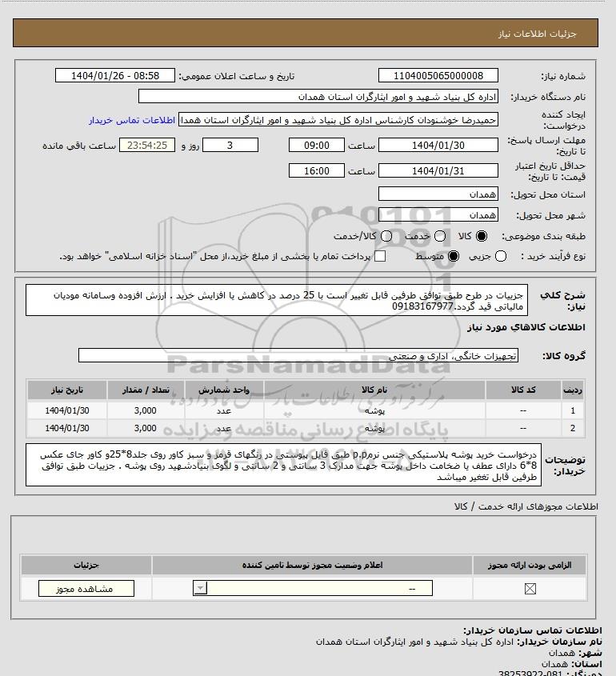Viewport: 616px width, 676px height.
Task: Click the price validity time 16:00 field
Action: [x=317, y=170]
